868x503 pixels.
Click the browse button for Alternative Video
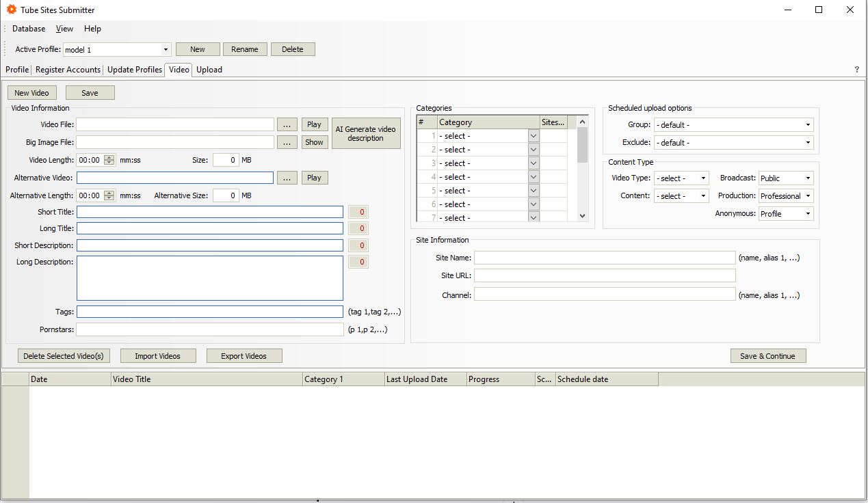pyautogui.click(x=287, y=178)
